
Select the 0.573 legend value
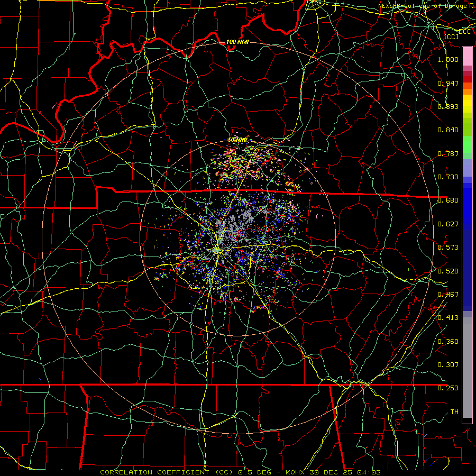448,247
